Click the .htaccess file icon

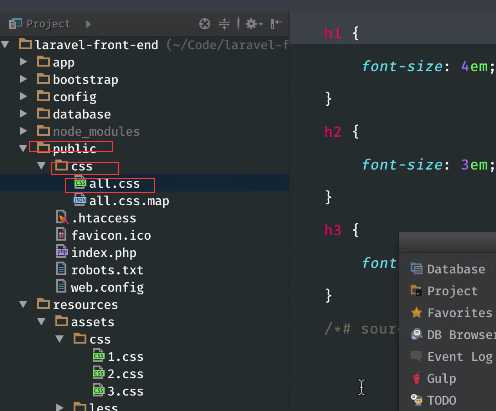(62, 217)
